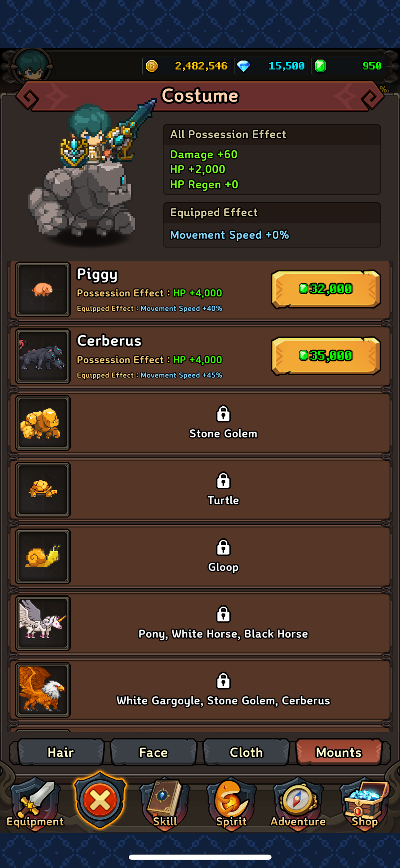Tap the green gem currency icon
Screen dimensions: 400x868
[320, 66]
